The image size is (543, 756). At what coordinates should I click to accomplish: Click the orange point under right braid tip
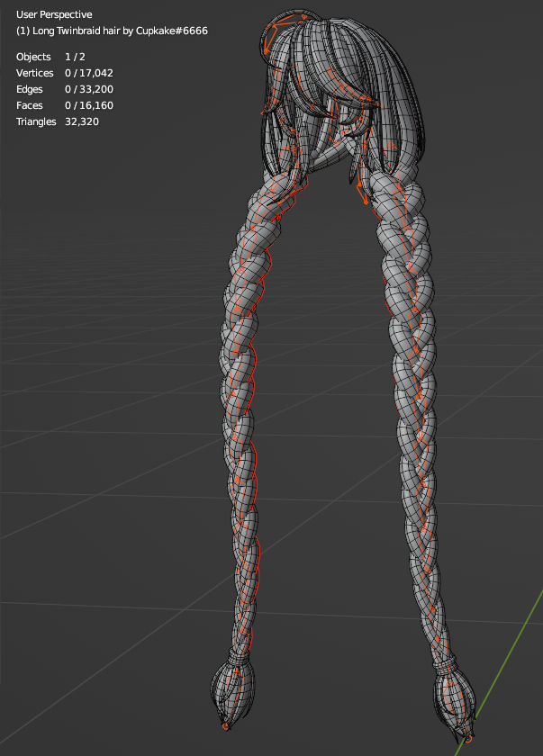pos(468,739)
